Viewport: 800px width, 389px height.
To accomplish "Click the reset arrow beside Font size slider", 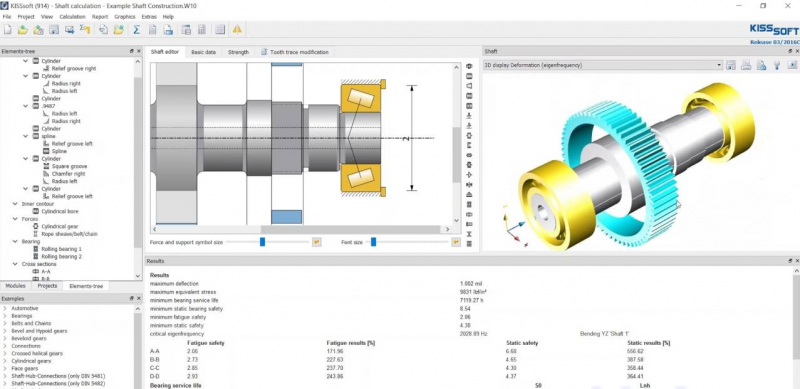I will (x=456, y=242).
